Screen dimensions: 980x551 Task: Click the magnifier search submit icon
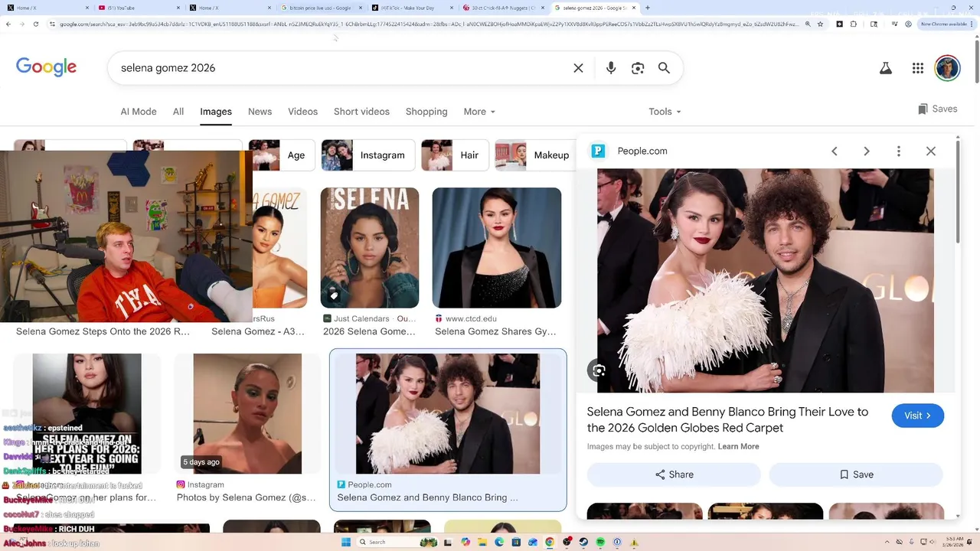click(664, 68)
